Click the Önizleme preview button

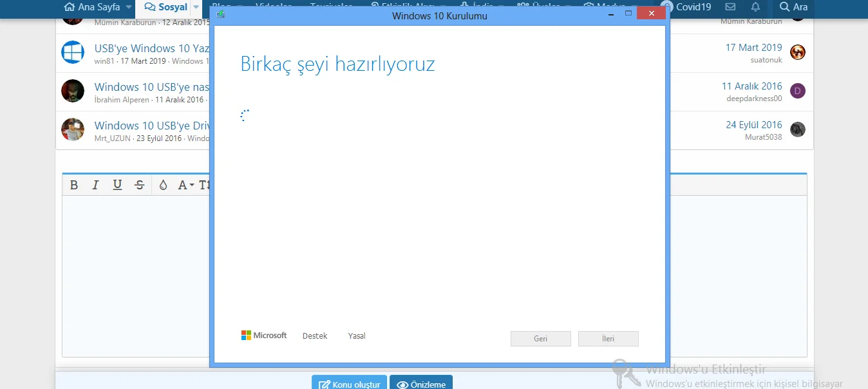(x=421, y=384)
